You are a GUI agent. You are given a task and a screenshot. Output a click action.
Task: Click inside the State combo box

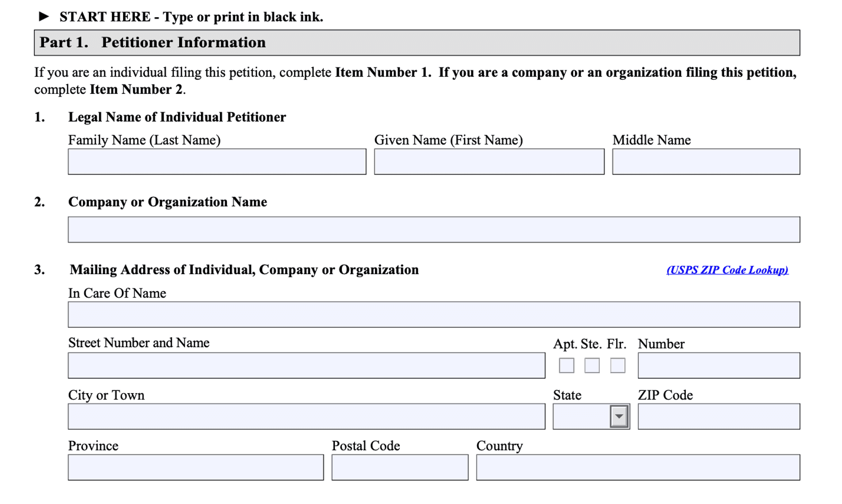(582, 417)
